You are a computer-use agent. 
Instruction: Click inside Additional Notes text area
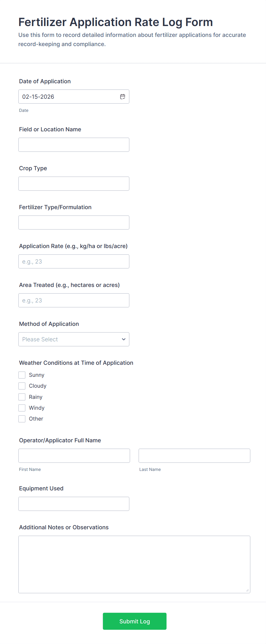134,564
